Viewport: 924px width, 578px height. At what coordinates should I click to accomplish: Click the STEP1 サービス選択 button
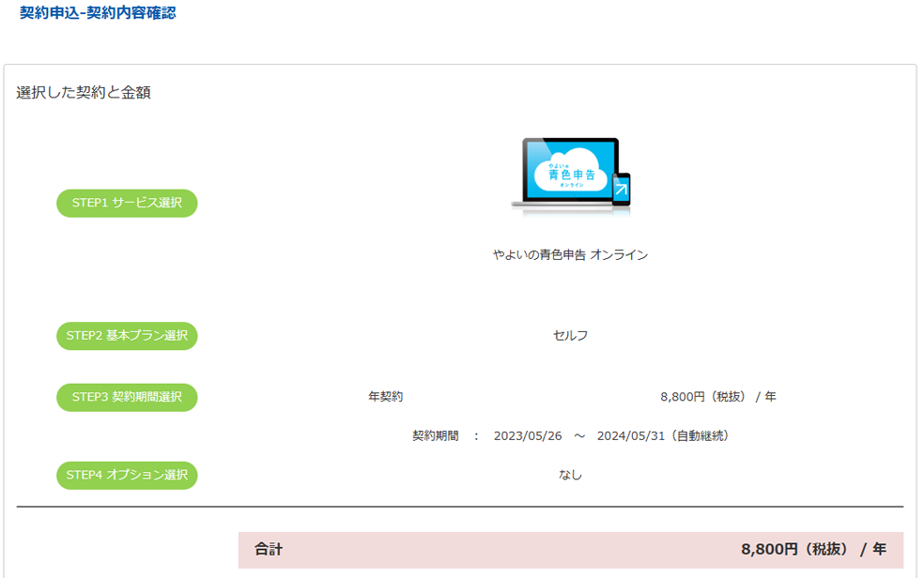(127, 203)
